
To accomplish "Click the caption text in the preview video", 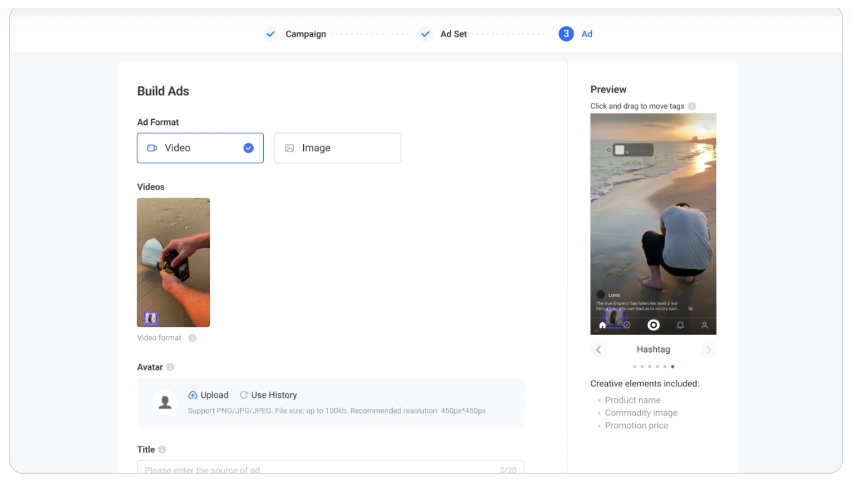I will [x=638, y=306].
